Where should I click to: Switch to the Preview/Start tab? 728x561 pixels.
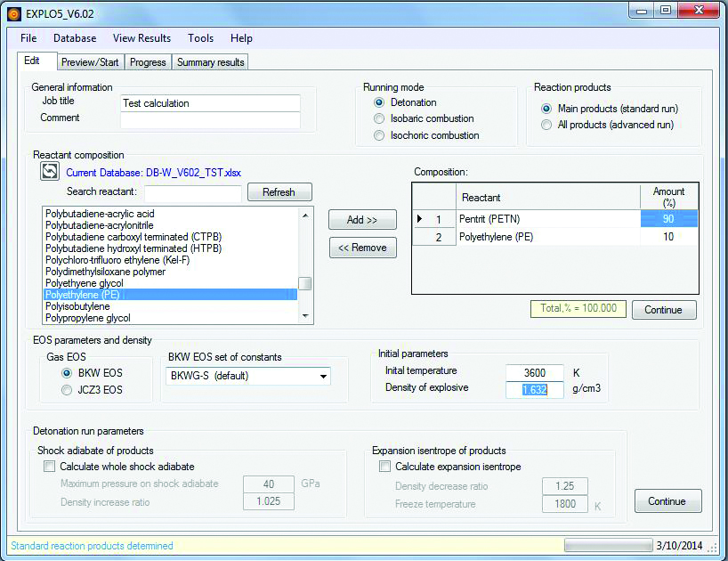point(90,62)
